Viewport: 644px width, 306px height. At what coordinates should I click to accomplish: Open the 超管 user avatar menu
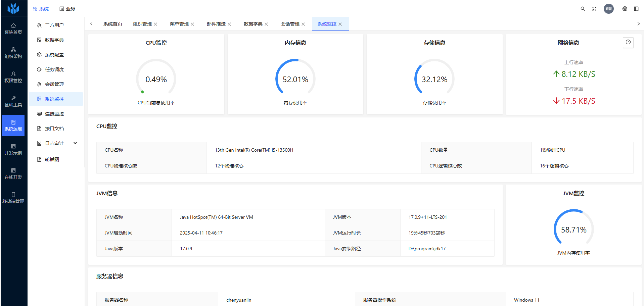point(608,9)
